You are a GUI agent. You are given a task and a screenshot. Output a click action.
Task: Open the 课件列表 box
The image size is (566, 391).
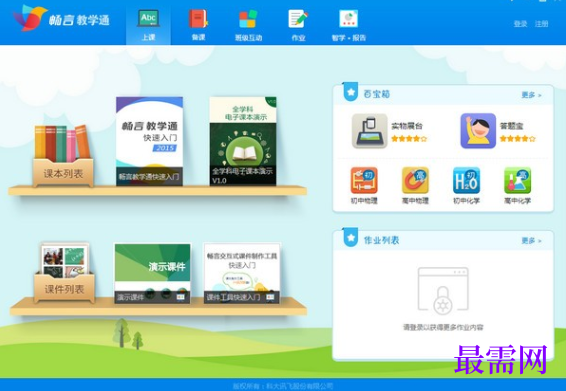click(x=64, y=272)
